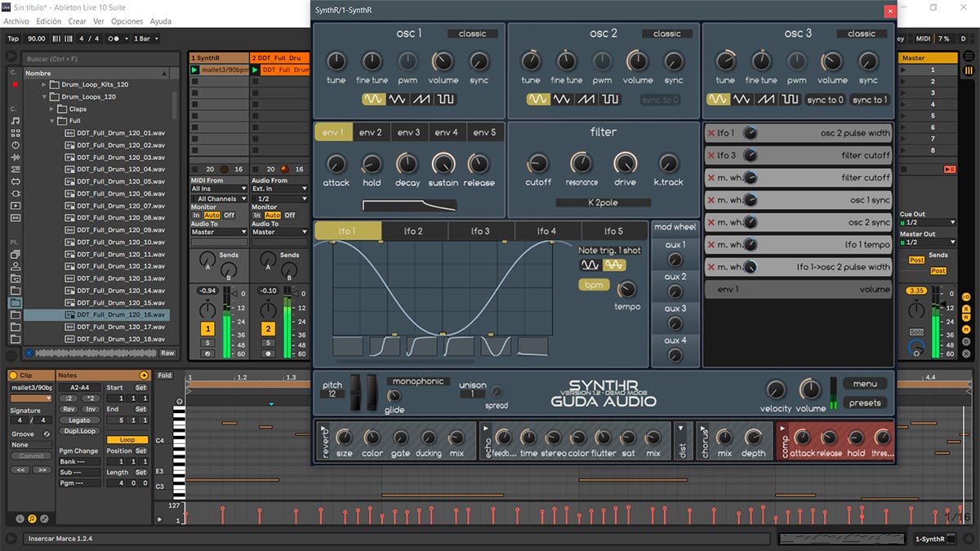The image size is (980, 551).
Task: Click the unison voices value field
Action: [x=472, y=393]
